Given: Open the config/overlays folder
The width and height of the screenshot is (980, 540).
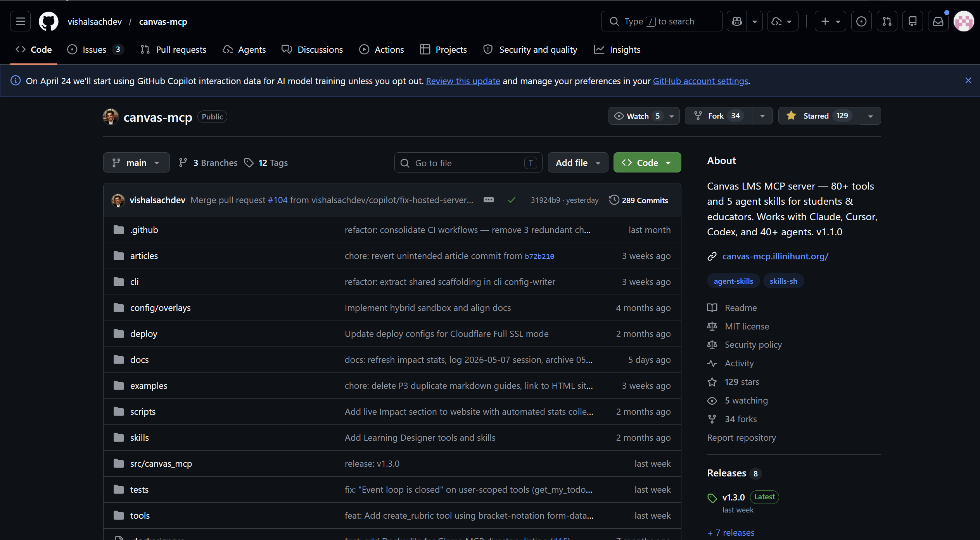Looking at the screenshot, I should tap(160, 308).
